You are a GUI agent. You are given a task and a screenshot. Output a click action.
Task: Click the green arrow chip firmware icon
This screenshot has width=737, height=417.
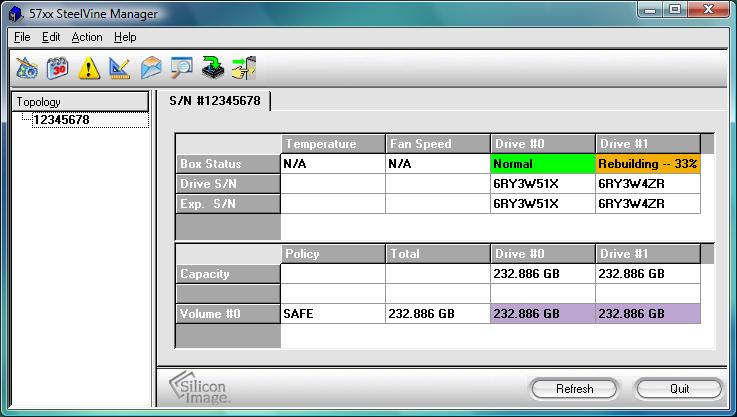(212, 68)
